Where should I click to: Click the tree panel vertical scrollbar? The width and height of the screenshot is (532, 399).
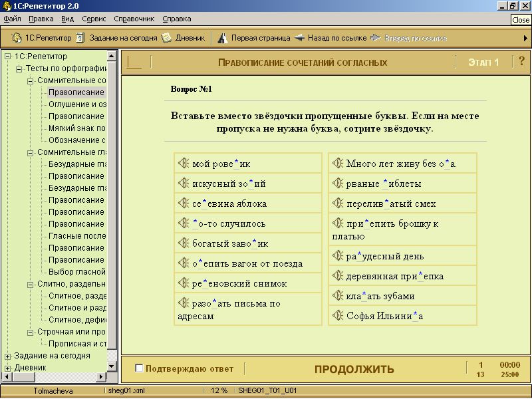click(112, 199)
